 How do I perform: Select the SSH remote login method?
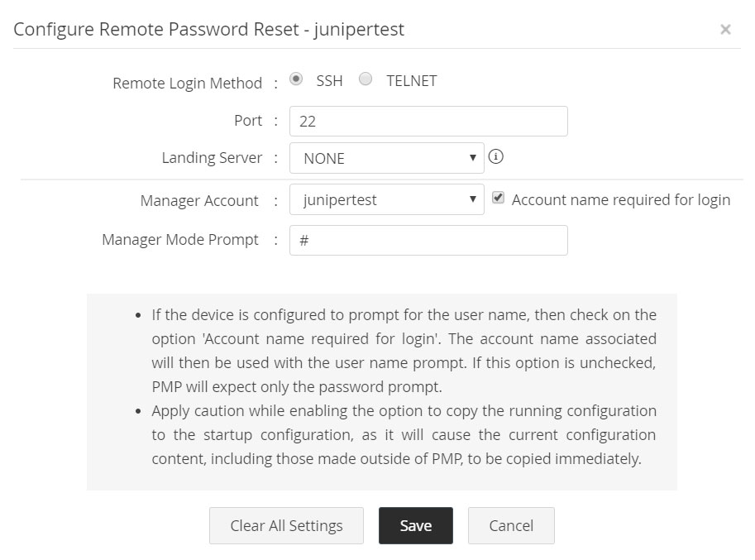pos(294,79)
